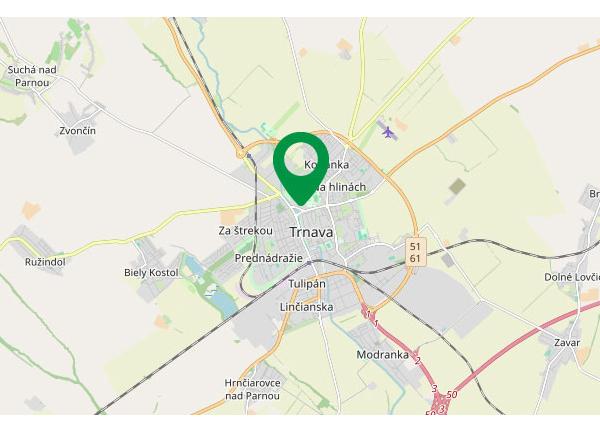Click motorway exit number 2 marker
Screen dimensions: 600x433
(x=417, y=360)
